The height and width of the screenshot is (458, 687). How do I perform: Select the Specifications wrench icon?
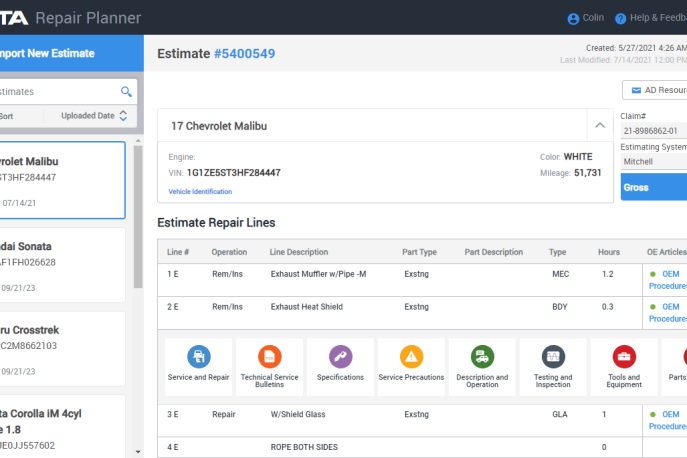coord(340,357)
